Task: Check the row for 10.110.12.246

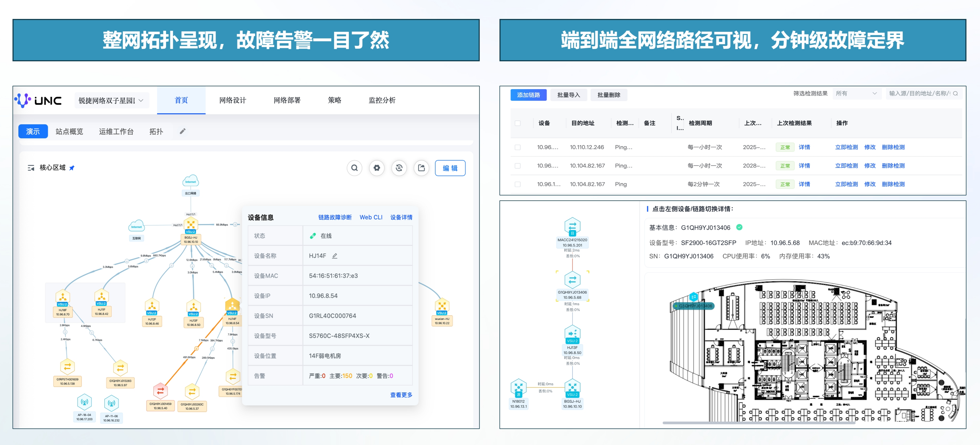Action: click(x=518, y=147)
